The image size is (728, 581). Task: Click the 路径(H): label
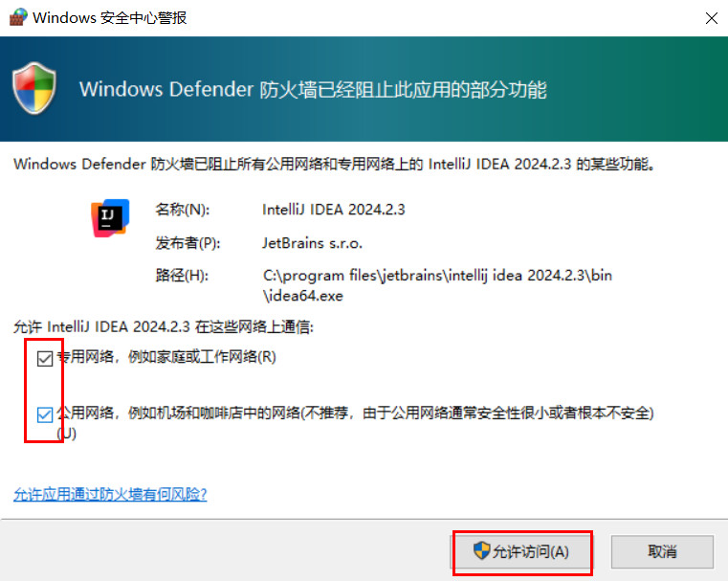(182, 276)
